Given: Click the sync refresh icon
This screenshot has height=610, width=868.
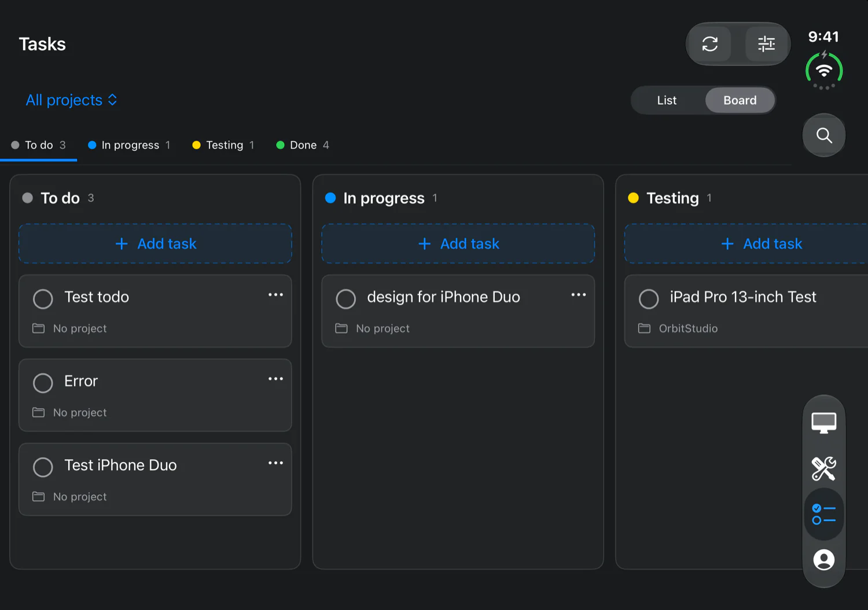Looking at the screenshot, I should pyautogui.click(x=710, y=44).
